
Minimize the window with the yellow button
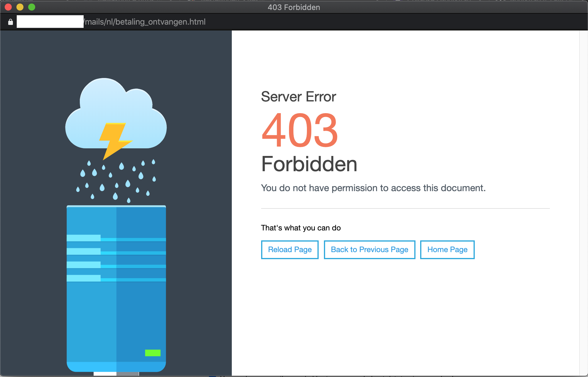tap(20, 7)
